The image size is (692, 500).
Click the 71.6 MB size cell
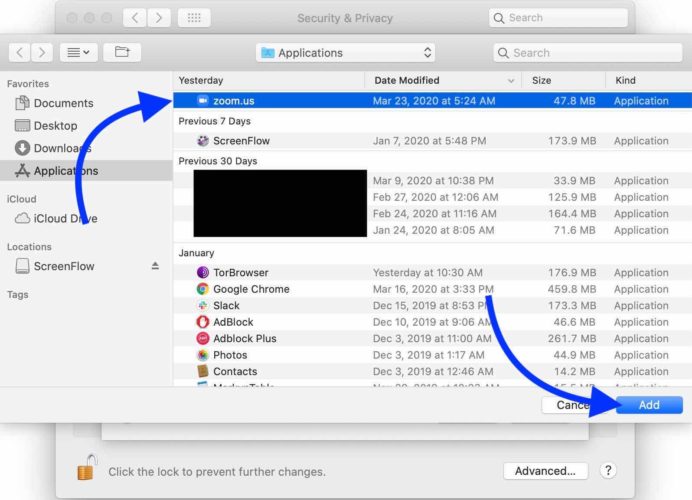coord(574,230)
